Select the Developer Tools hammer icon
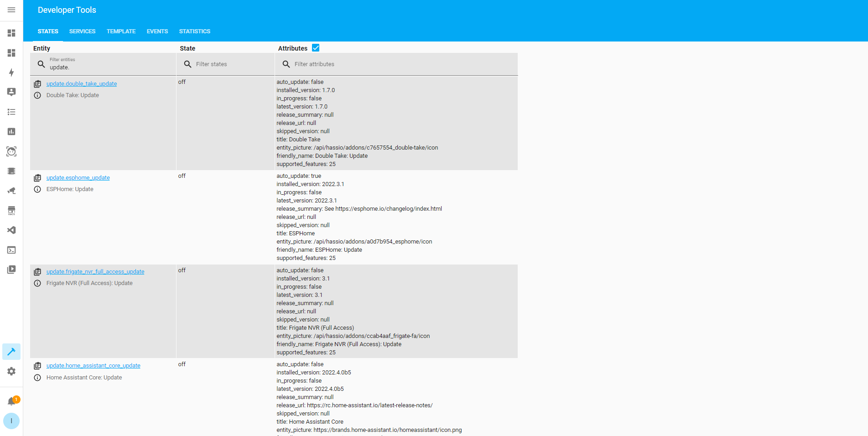This screenshot has width=868, height=436. click(x=11, y=352)
